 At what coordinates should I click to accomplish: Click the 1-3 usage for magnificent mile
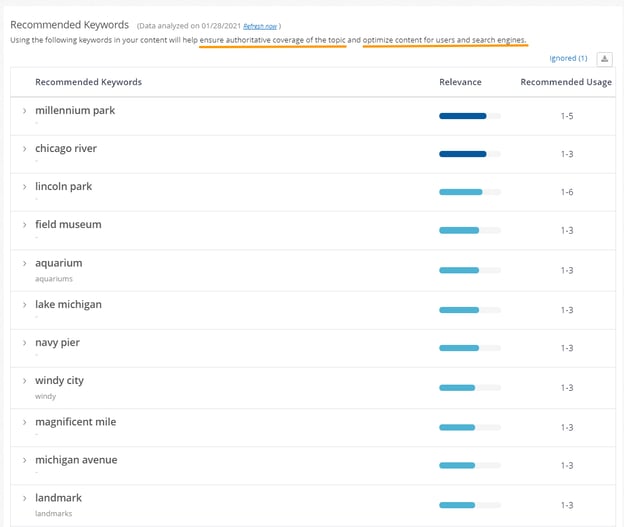(x=567, y=427)
